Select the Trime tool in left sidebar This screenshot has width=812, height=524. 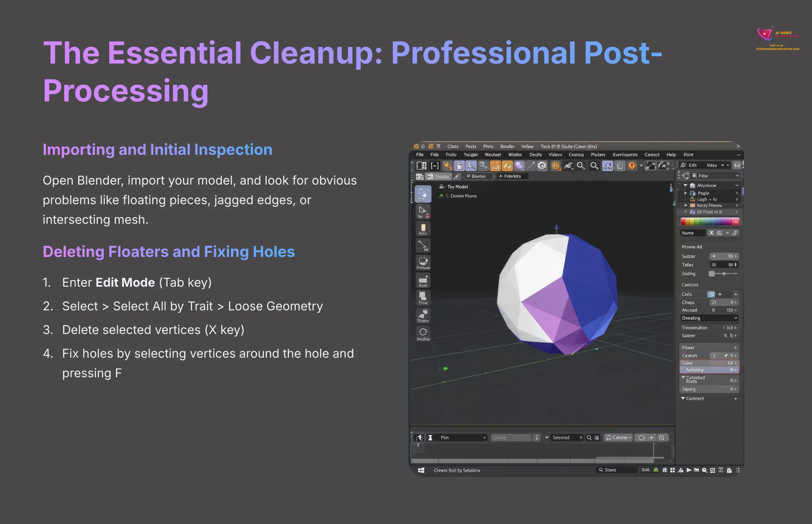point(423,298)
